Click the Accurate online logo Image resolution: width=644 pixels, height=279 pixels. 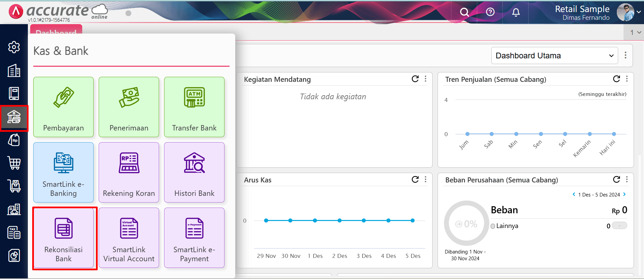click(x=58, y=12)
